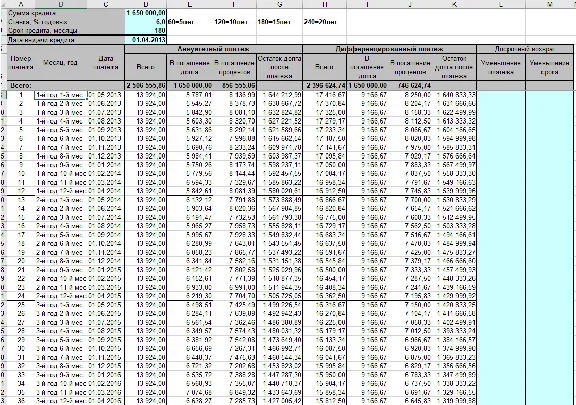Click the 'Месяц, год' column heading
The height and width of the screenshot is (405, 576).
coord(61,63)
